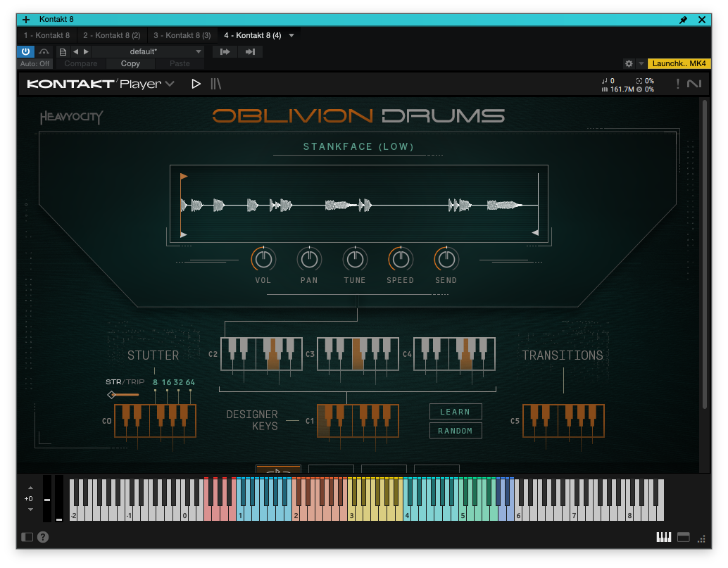Viewport: 728px width, 568px height.
Task: Click the STANKFACE (LOW) sample name
Action: pyautogui.click(x=358, y=146)
